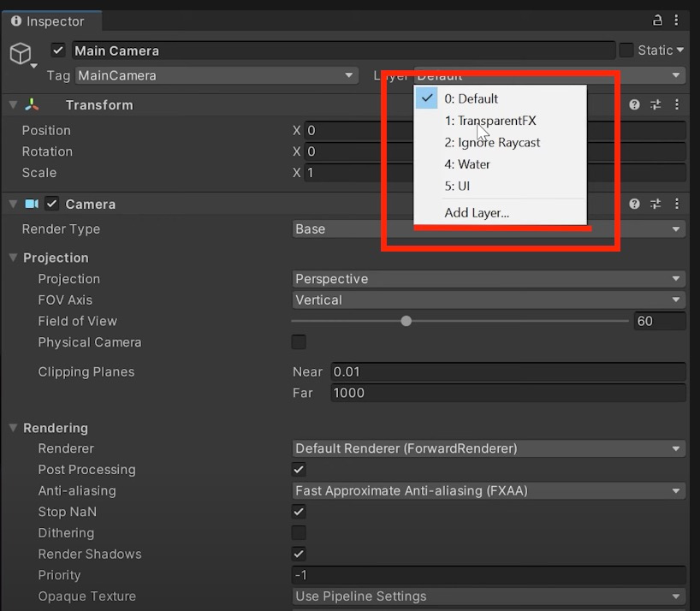
Task: Click the Inspector lock icon
Action: pos(657,21)
